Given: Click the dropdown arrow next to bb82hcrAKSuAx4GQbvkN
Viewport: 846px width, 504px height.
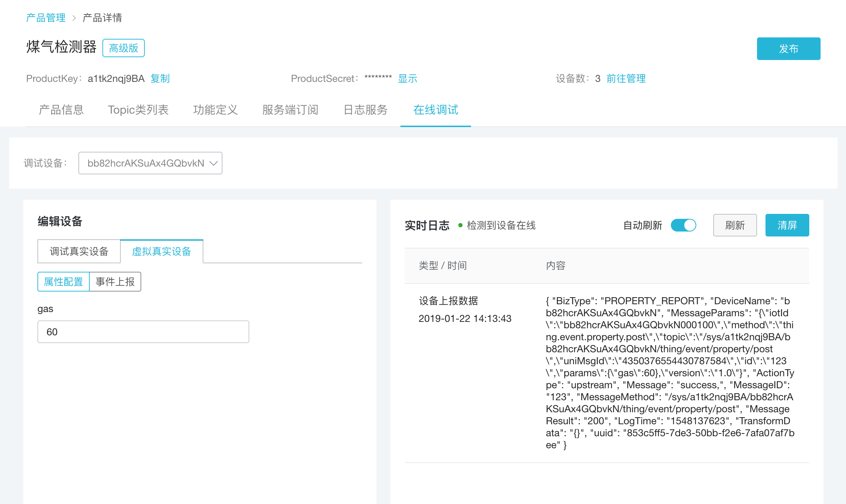Looking at the screenshot, I should [x=213, y=163].
